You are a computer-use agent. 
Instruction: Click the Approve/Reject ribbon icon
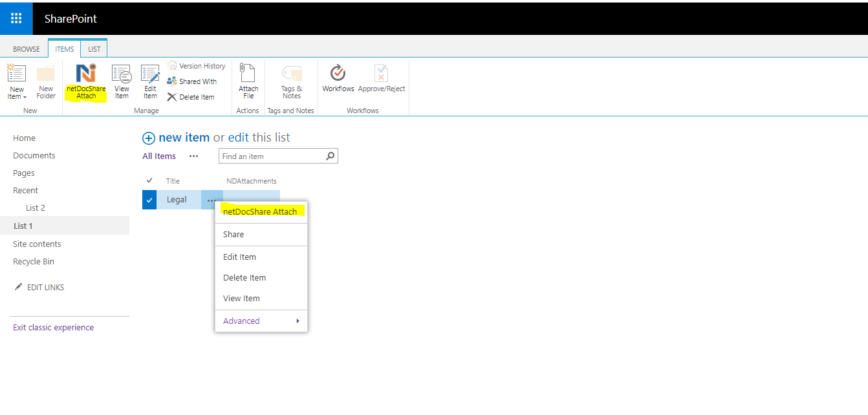(x=381, y=73)
